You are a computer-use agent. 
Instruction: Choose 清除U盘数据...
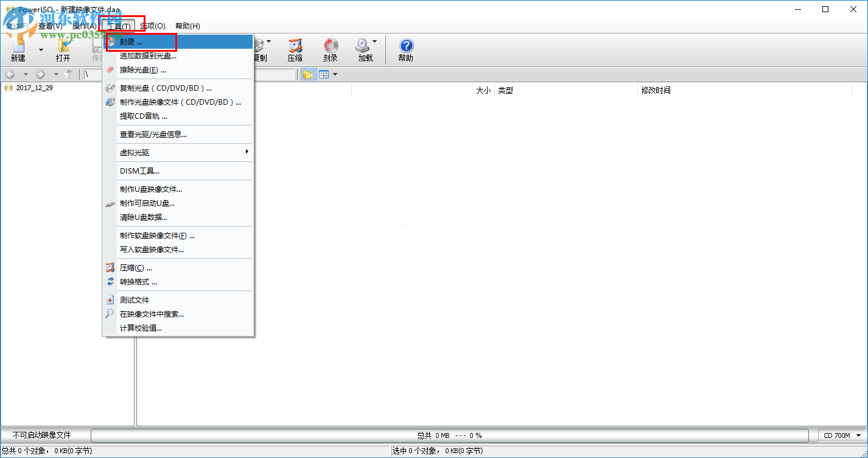(178, 217)
